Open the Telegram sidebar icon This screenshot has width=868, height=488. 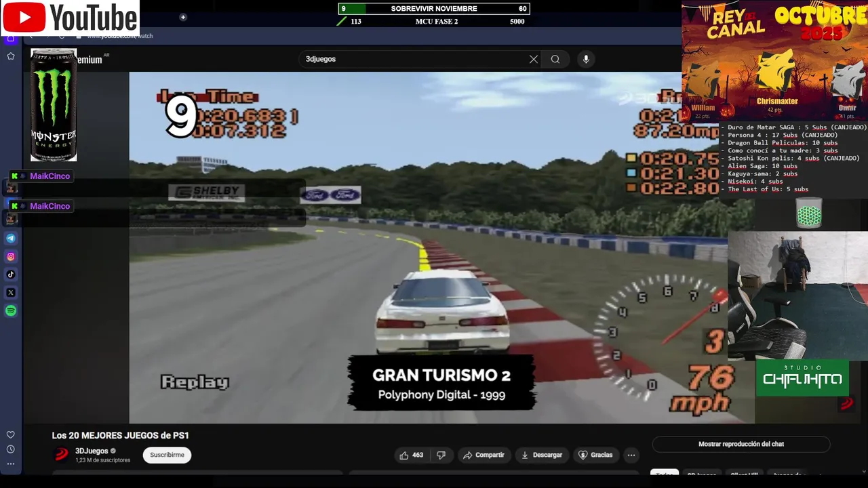click(11, 239)
